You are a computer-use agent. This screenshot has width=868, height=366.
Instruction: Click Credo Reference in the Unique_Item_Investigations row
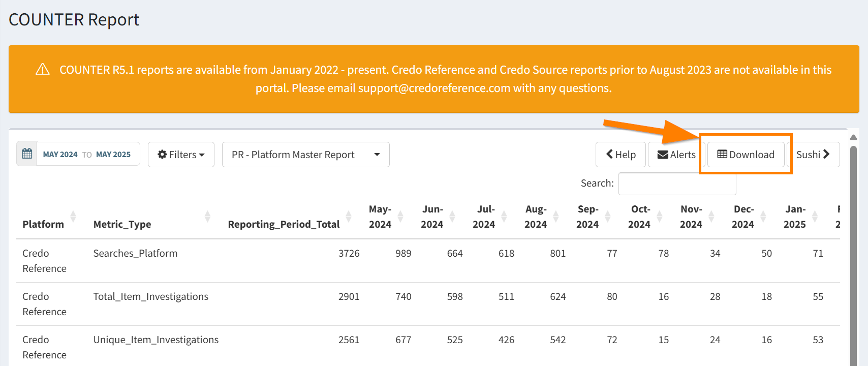[x=44, y=347]
